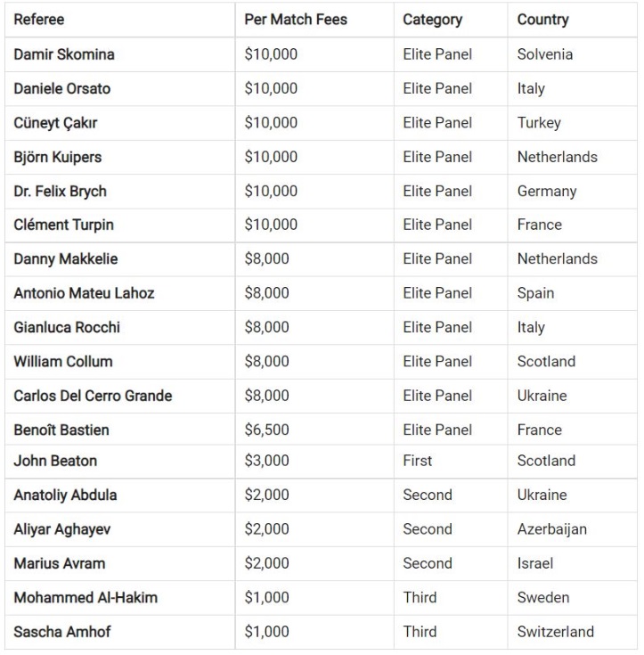This screenshot has height=655, width=644.
Task: Click the Referee column header
Action: tap(39, 20)
